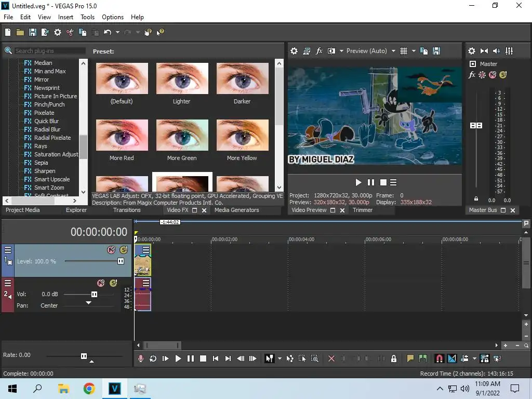
Task: Click Preview on External Monitor icon
Action: [x=307, y=51]
